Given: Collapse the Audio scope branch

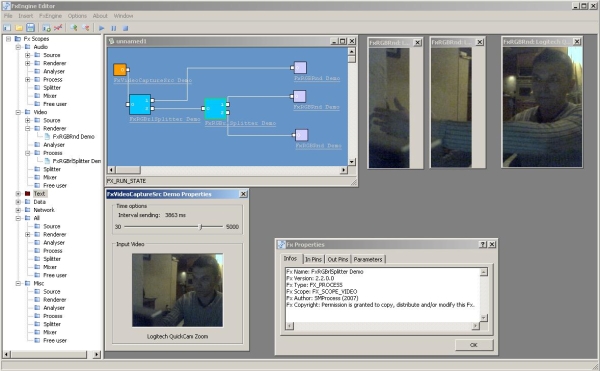Looking at the screenshot, I should click(18, 47).
